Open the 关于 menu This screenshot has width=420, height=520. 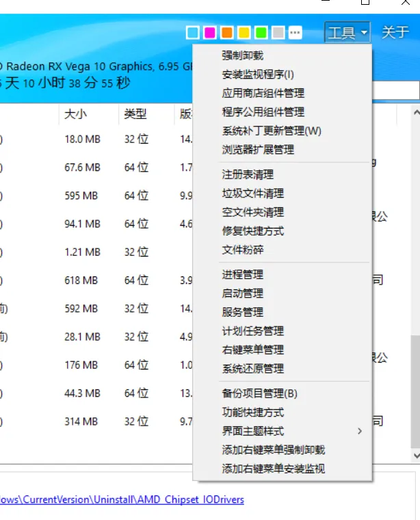pyautogui.click(x=395, y=33)
